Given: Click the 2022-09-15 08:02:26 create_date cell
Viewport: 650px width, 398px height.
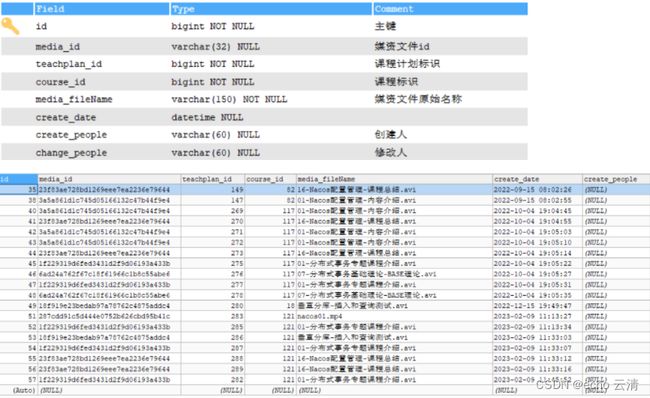Looking at the screenshot, I should click(x=537, y=189).
